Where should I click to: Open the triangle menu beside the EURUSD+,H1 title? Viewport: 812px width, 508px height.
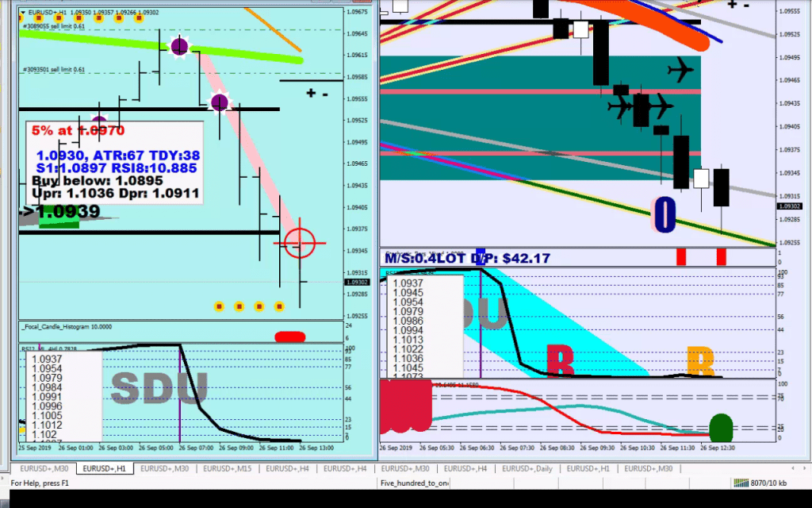[22, 13]
